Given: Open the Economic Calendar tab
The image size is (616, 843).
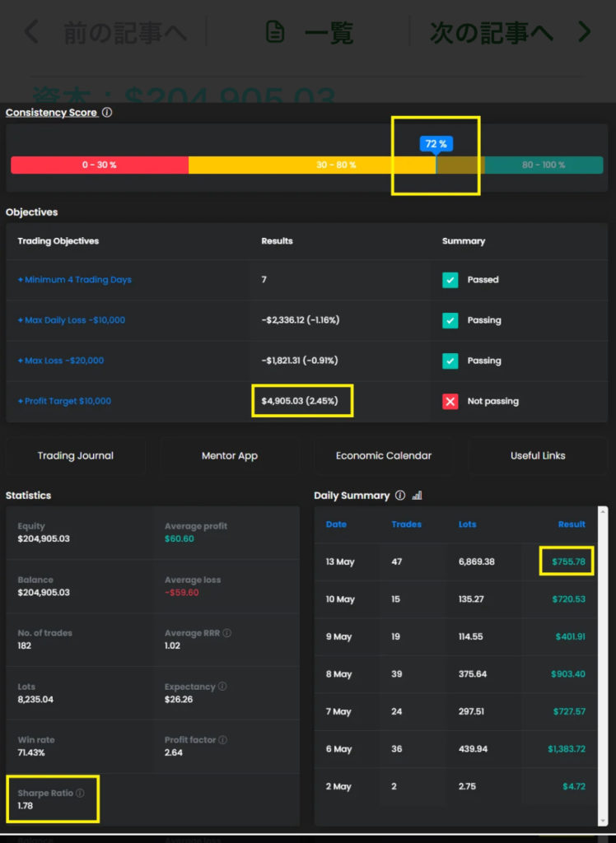Looking at the screenshot, I should click(384, 455).
